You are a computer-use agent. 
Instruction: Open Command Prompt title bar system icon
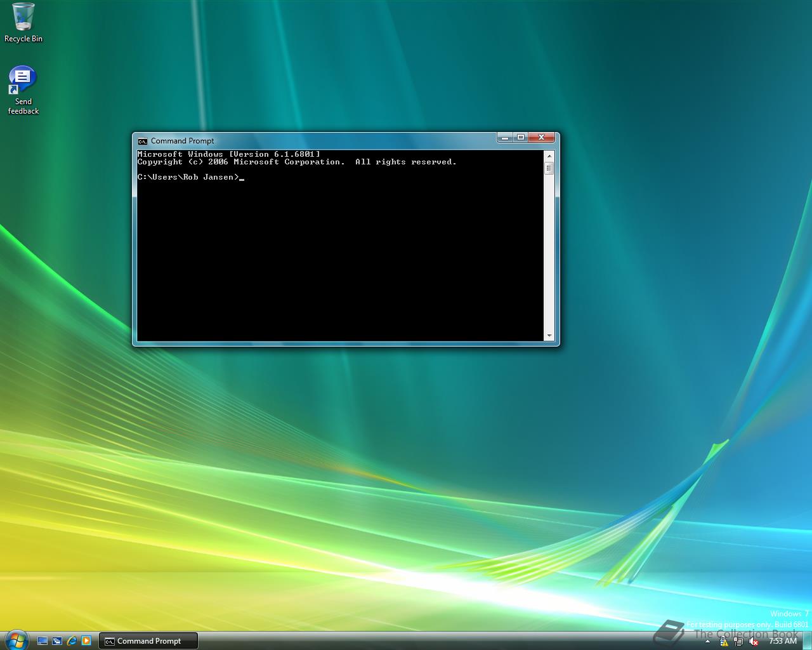143,141
